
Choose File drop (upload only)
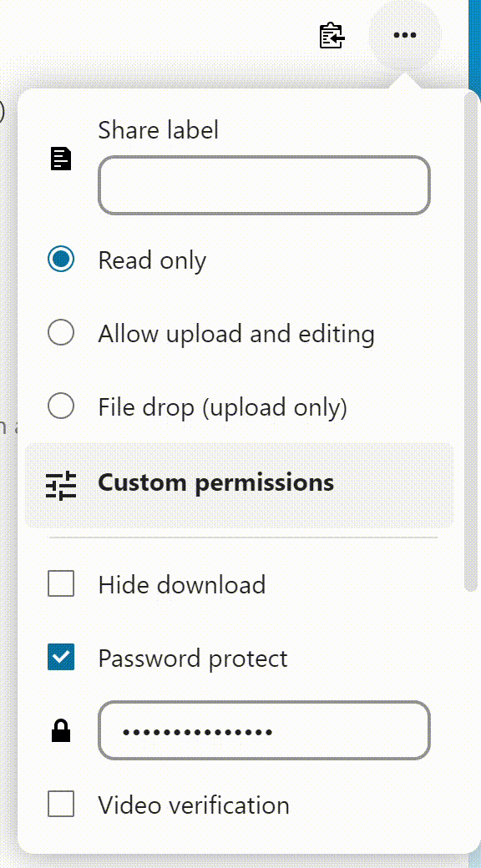[x=60, y=406]
